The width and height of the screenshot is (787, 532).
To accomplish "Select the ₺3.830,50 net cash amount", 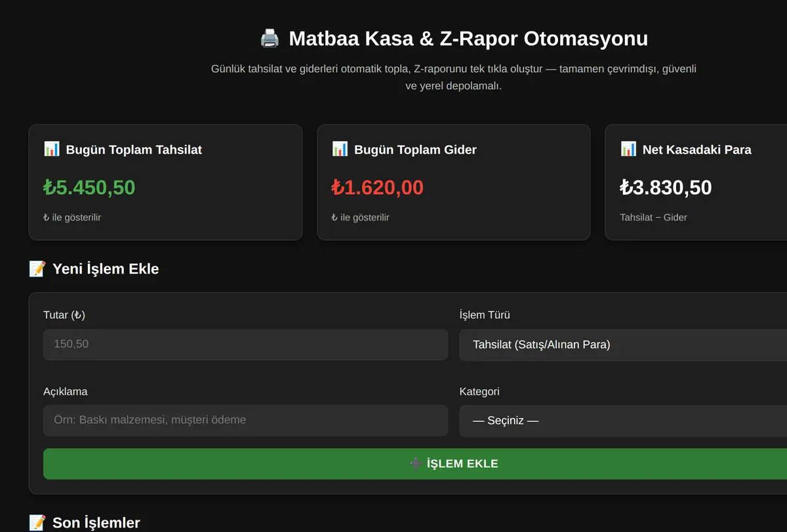I will click(666, 188).
